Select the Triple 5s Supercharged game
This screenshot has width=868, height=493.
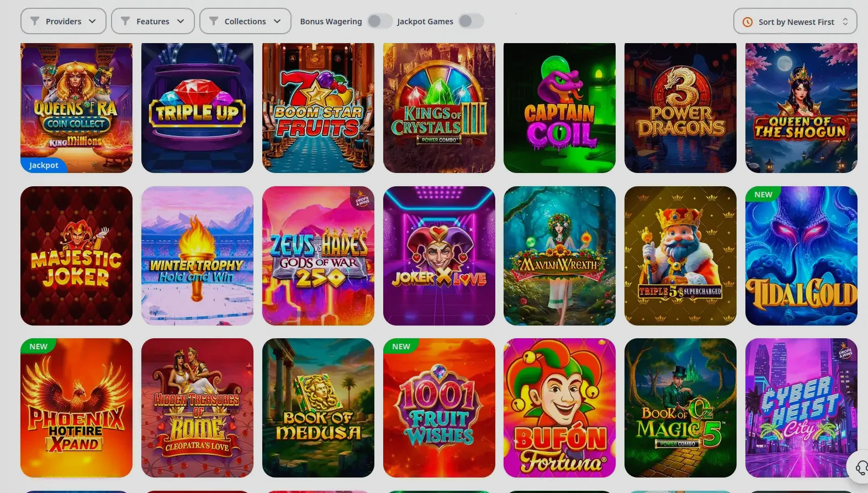pos(680,256)
